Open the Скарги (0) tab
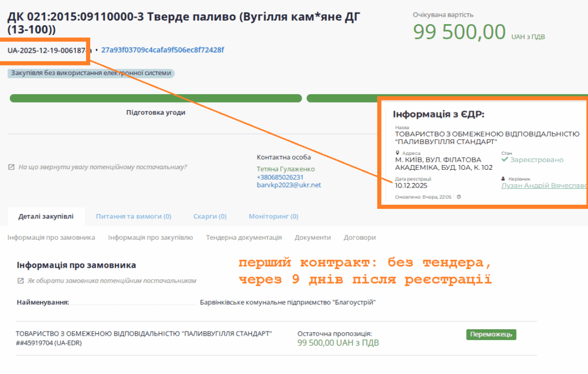The image size is (588, 374). pyautogui.click(x=210, y=216)
